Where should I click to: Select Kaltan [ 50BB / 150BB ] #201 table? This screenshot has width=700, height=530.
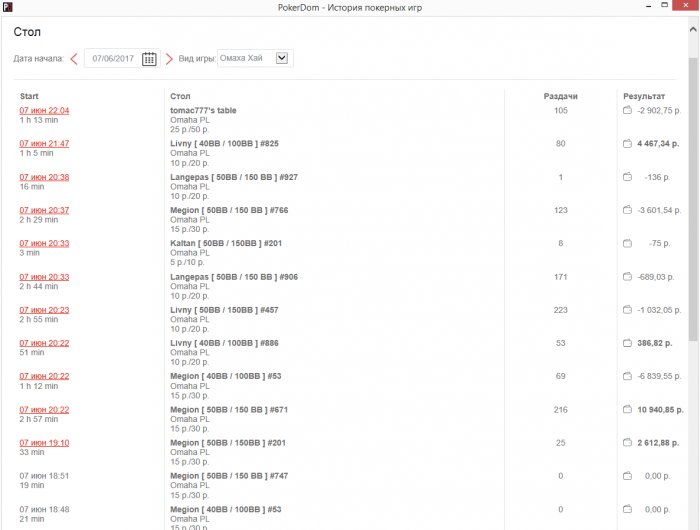(x=226, y=243)
